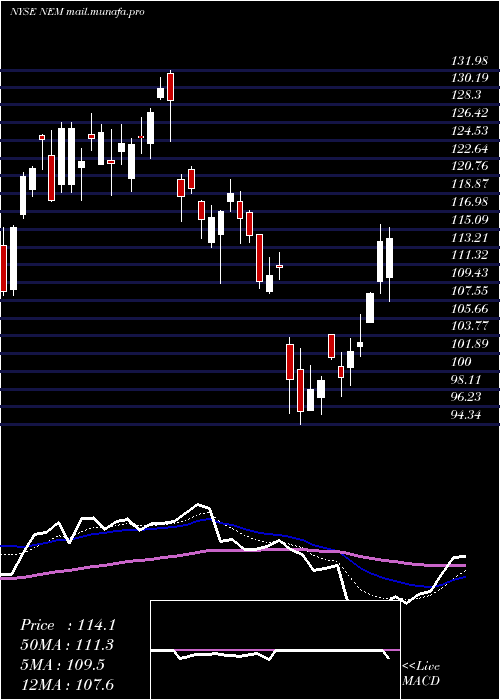This screenshot has width=500, height=700.
Task: Select the 124.53 price level label
Action: 469,131
